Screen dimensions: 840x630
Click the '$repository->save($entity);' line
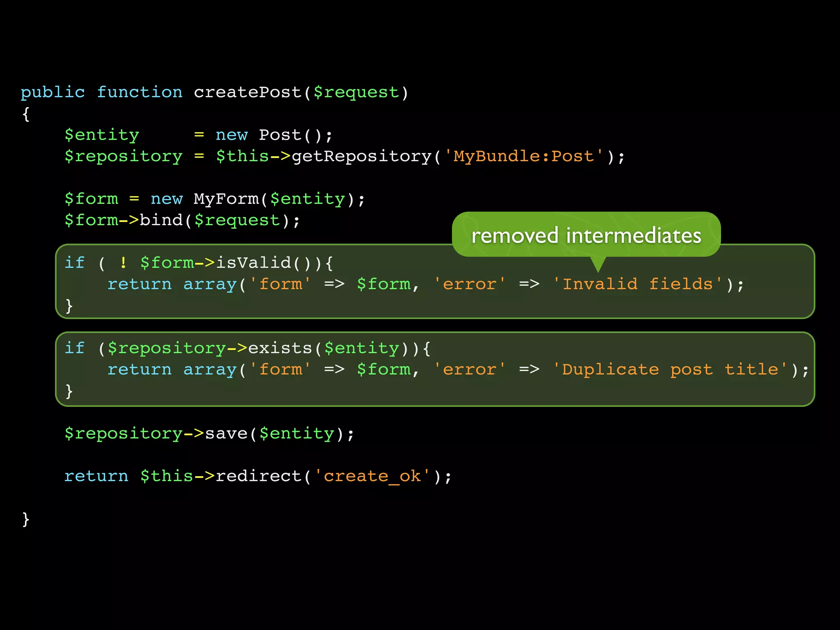click(209, 434)
